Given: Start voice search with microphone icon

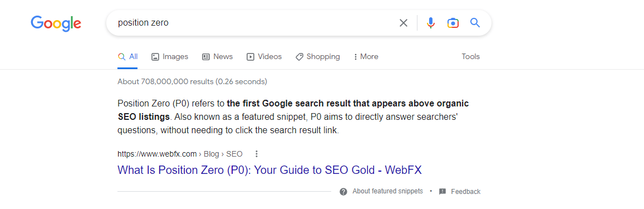Looking at the screenshot, I should click(430, 23).
